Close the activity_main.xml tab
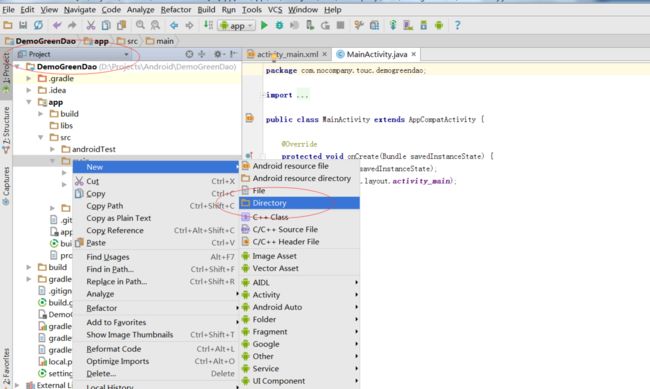The width and height of the screenshot is (650, 389). (325, 54)
